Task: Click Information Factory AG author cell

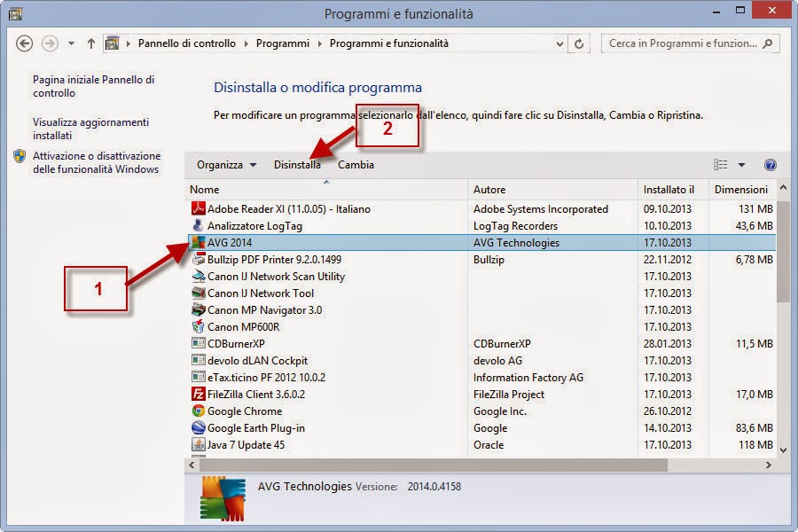Action: (x=528, y=377)
